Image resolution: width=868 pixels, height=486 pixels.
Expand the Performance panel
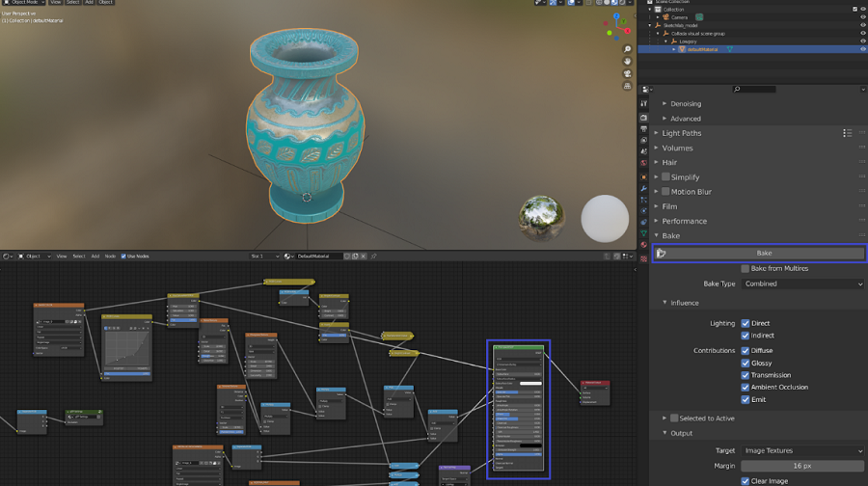(x=657, y=221)
